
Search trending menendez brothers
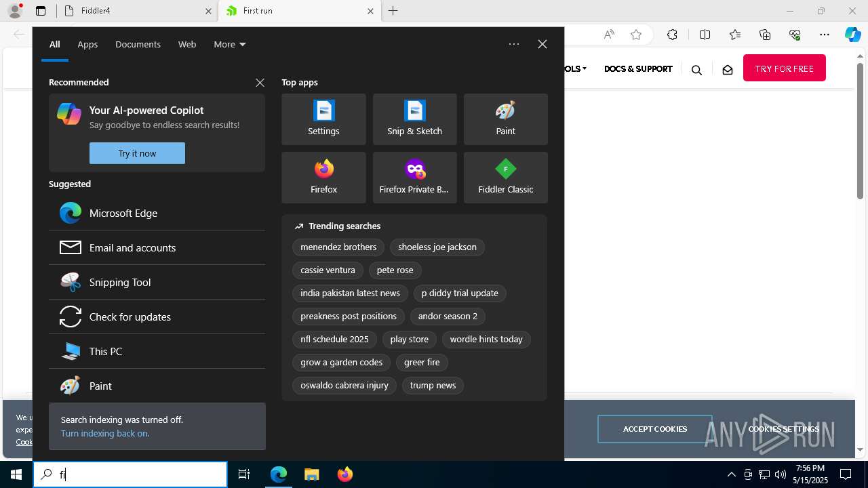tap(338, 247)
